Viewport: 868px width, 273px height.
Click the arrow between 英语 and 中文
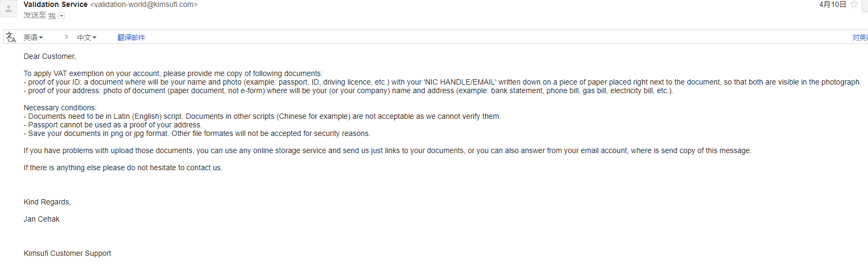click(66, 37)
